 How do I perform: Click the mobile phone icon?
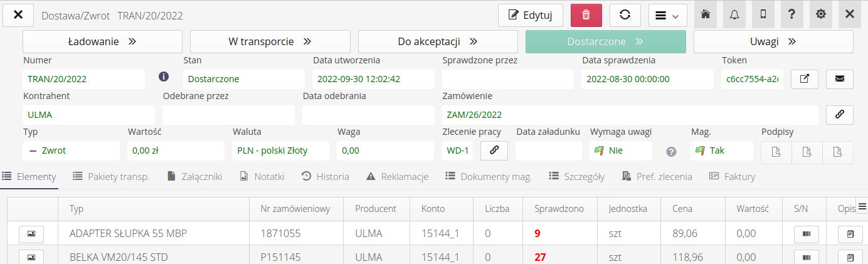(x=763, y=14)
